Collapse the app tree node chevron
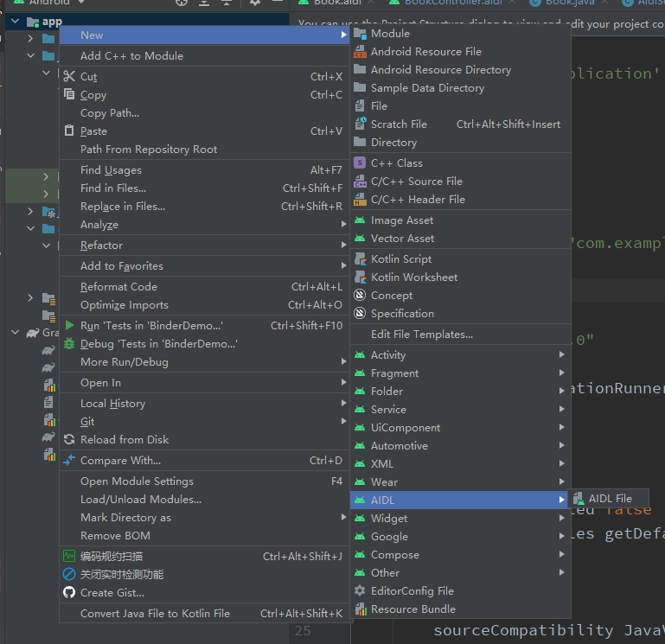This screenshot has height=644, width=665. pyautogui.click(x=16, y=21)
